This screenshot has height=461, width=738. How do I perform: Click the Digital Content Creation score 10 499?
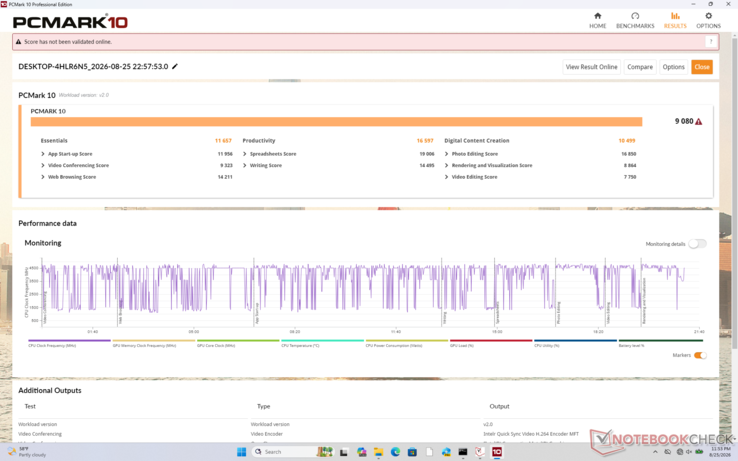(x=626, y=141)
